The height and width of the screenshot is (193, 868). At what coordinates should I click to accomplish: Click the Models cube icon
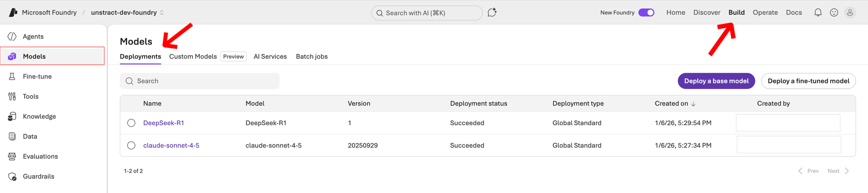click(12, 57)
